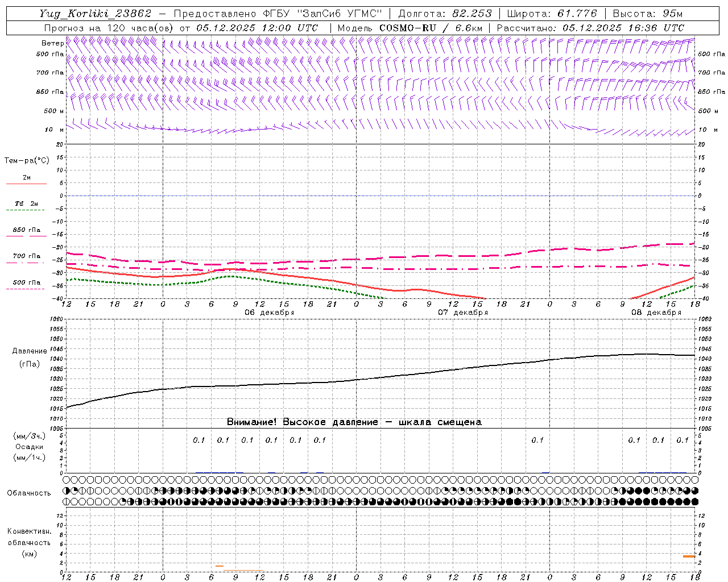The image size is (728, 582).
Task: Select the 700 гПа temperature legend entry
Action: tap(26, 256)
